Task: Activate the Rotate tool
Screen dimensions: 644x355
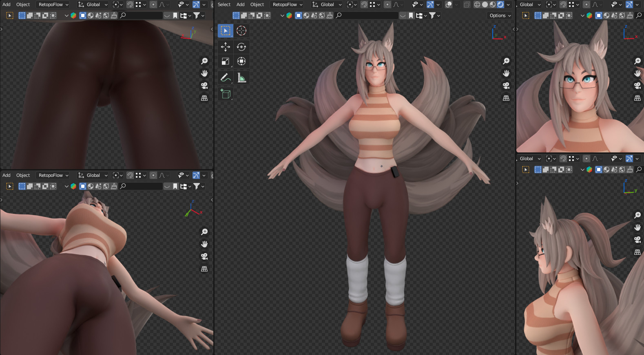Action: tap(241, 47)
